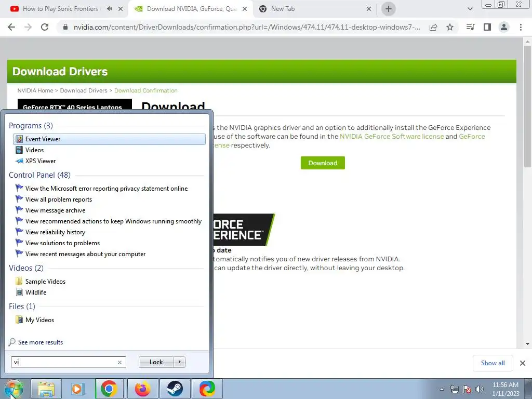This screenshot has height=399, width=532.
Task: Open the Sample Videos folder
Action: click(41, 281)
